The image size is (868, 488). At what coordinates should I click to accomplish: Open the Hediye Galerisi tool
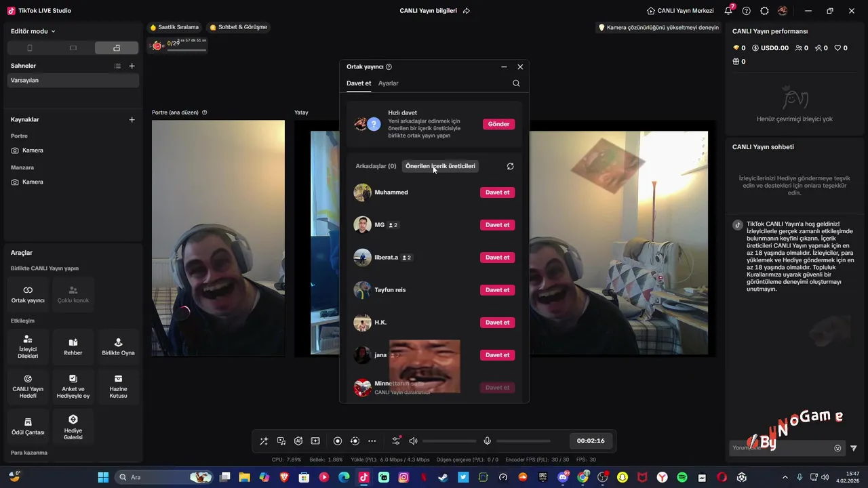click(x=73, y=426)
